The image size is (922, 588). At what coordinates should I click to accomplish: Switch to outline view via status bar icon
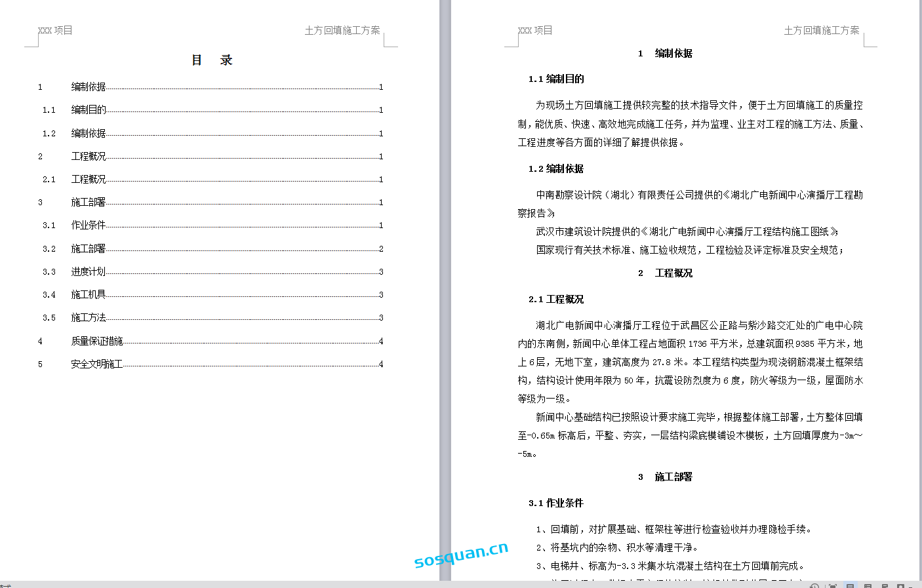(868, 586)
